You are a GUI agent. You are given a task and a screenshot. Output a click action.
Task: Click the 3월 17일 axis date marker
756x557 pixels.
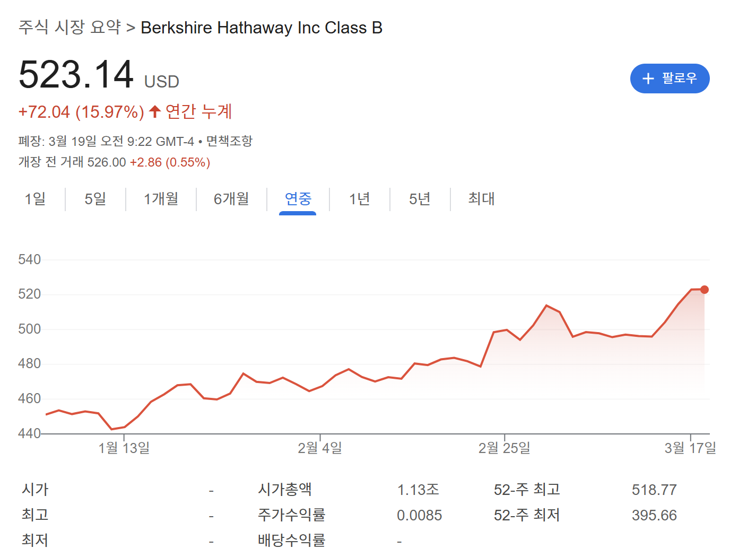(690, 448)
